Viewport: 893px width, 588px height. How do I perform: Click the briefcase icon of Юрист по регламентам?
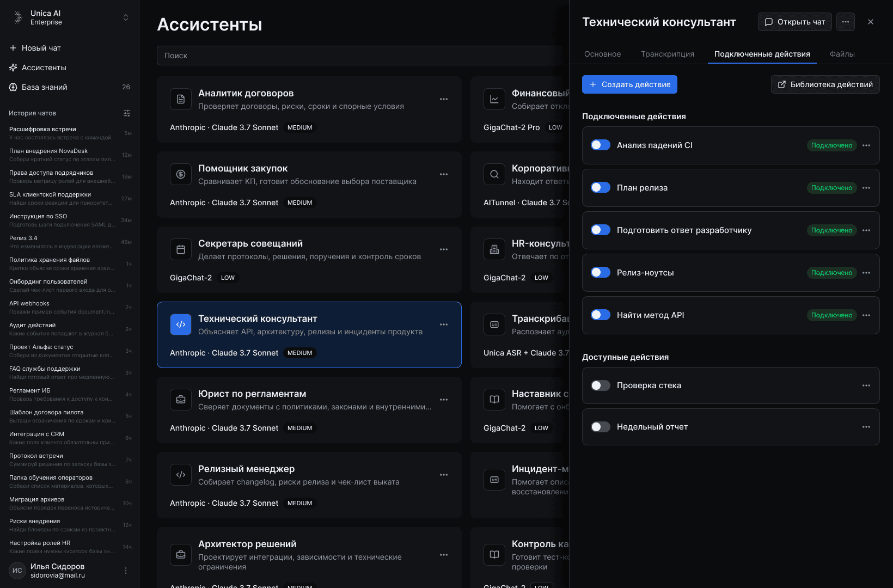(x=181, y=400)
